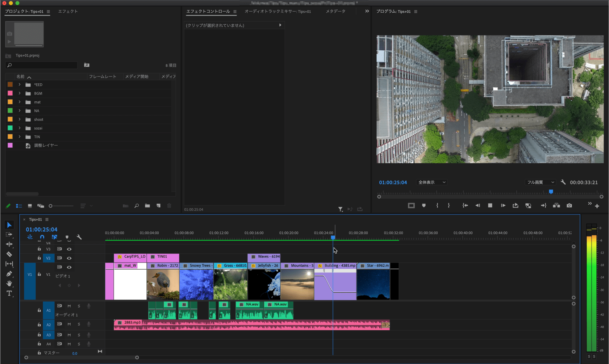Select the Ripple Edit tool
This screenshot has height=364, width=609.
(x=9, y=244)
